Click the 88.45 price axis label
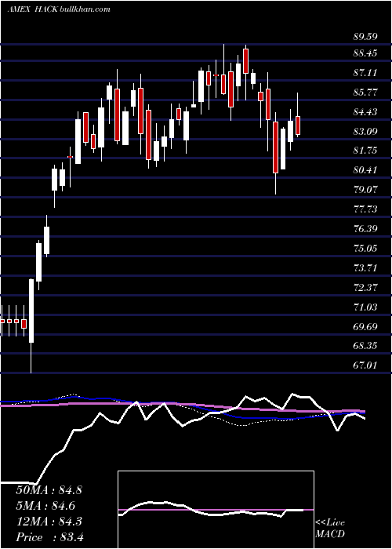Viewport: 392px width, 549px height. [x=365, y=53]
